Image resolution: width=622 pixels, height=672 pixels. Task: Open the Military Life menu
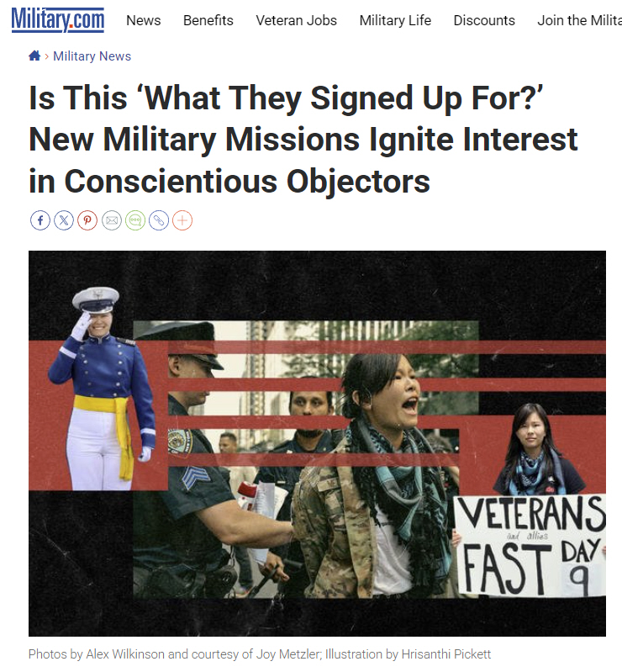(395, 20)
